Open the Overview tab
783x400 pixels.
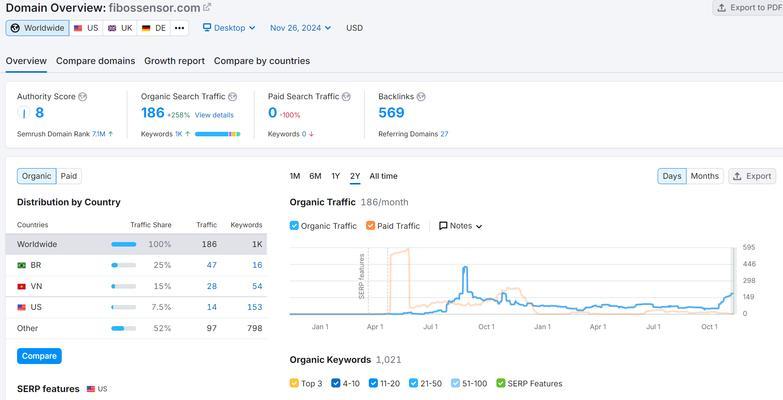pos(26,61)
